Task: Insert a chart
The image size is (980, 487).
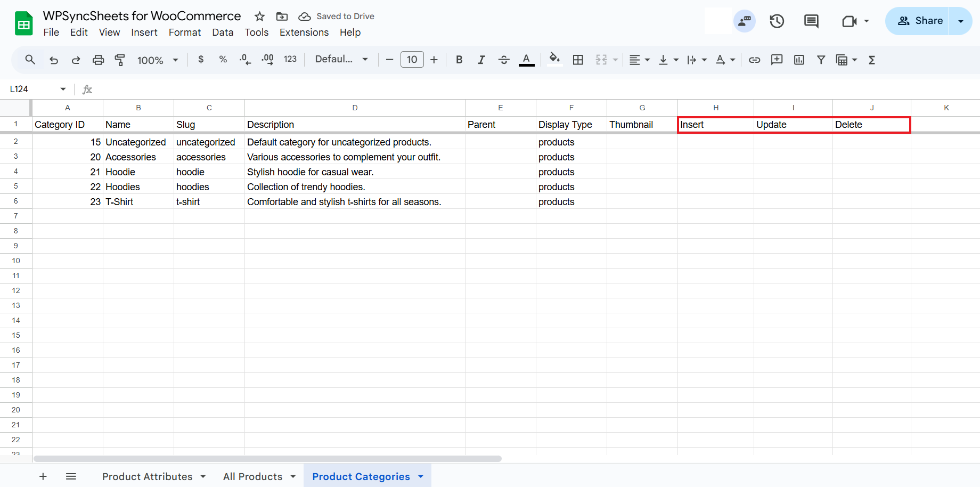Action: click(799, 60)
